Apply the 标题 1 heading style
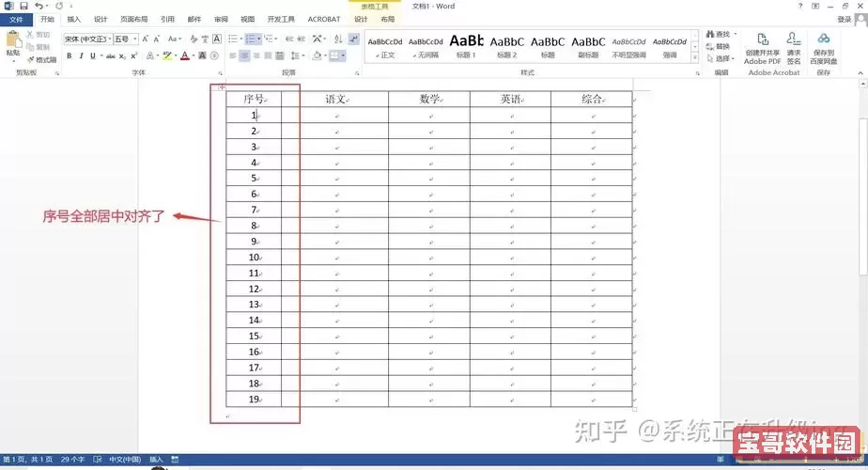 (466, 47)
